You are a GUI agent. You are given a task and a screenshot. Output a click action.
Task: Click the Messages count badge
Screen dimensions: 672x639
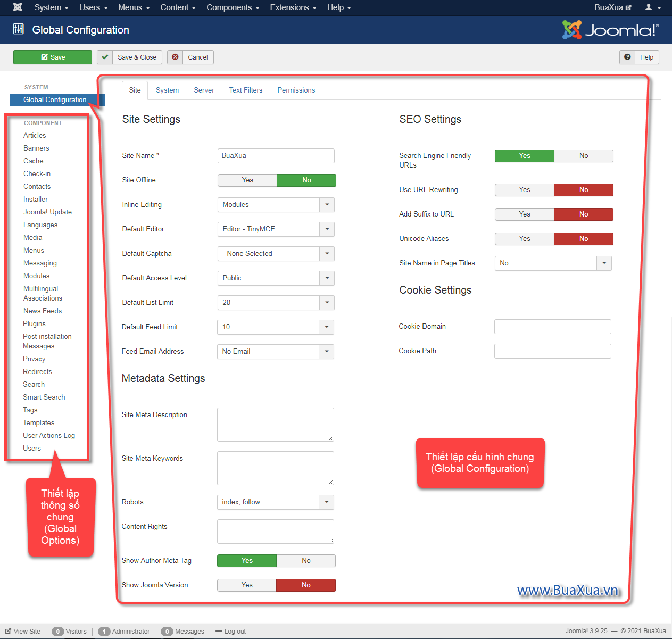coord(167,632)
